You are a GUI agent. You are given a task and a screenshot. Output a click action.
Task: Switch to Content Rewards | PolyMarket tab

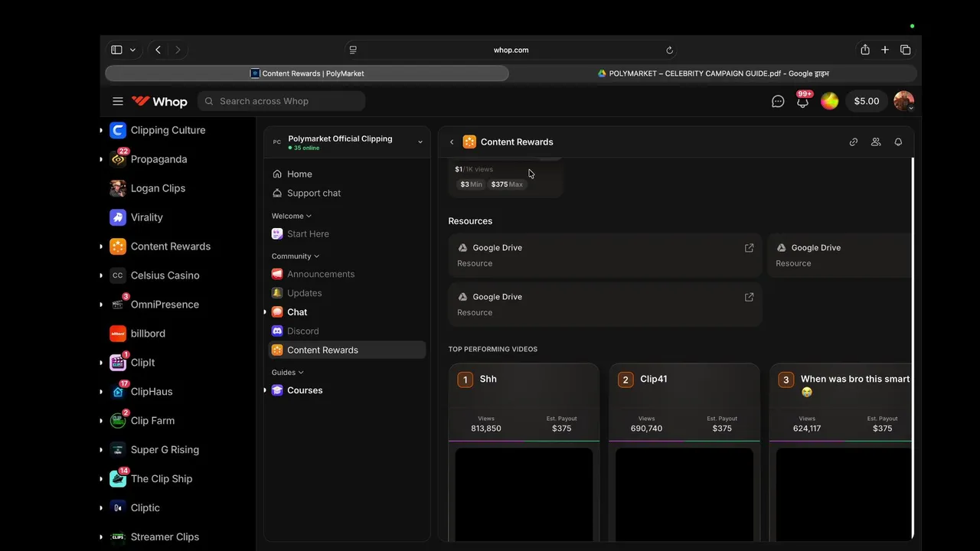[x=307, y=73]
